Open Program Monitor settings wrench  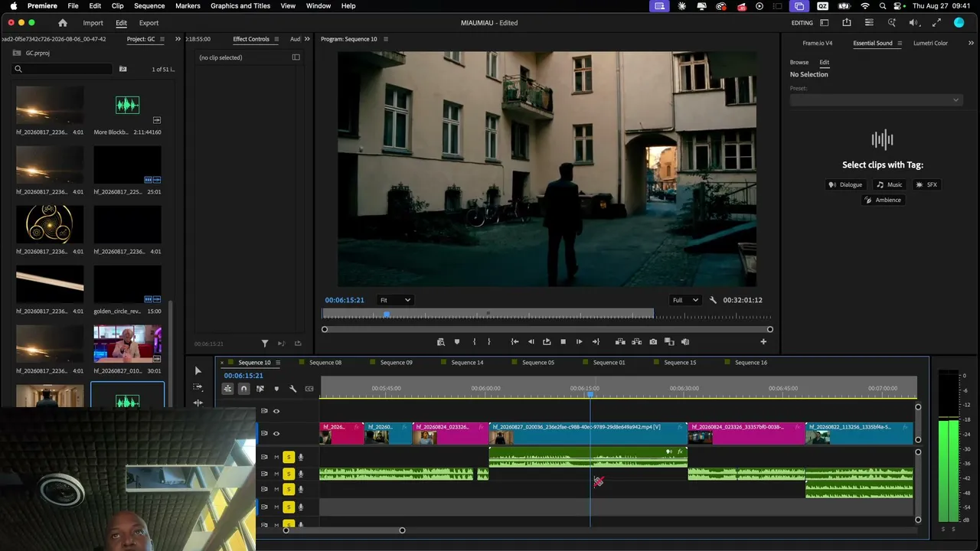[x=713, y=300]
